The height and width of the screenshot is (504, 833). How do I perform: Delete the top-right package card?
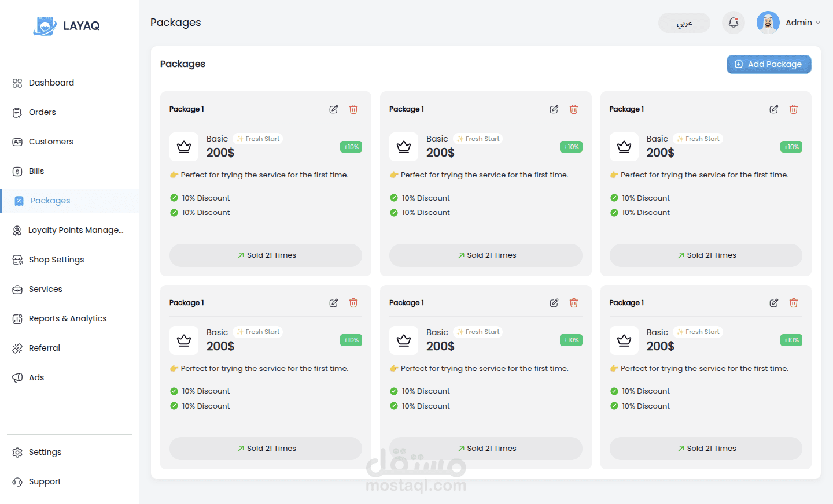point(794,109)
